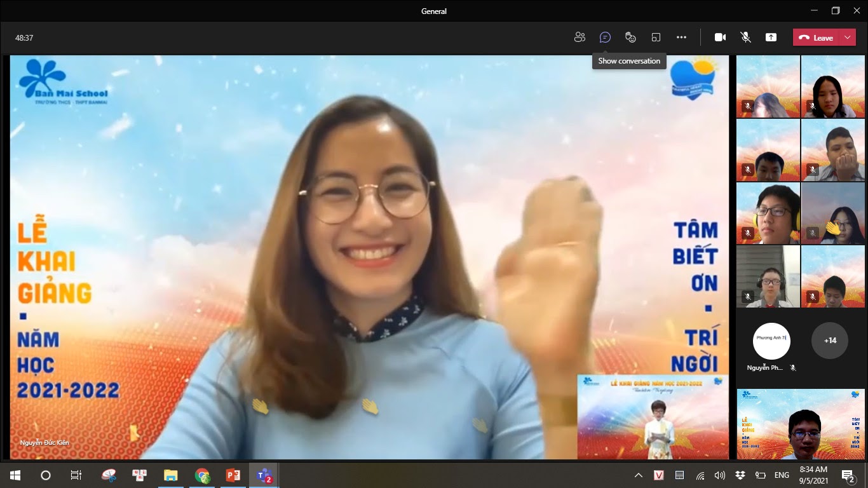868x488 pixels.
Task: Open Google Chrome from the taskbar
Action: coord(202,475)
